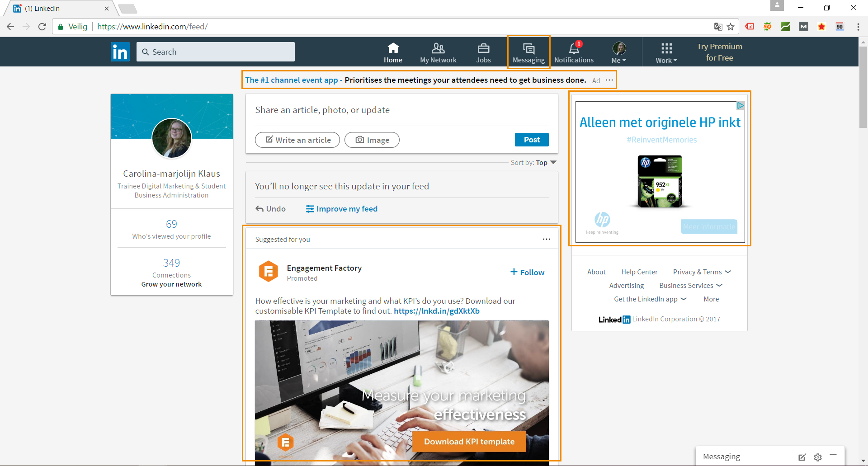Screen dimensions: 868x466
Task: Click the Post button
Action: point(531,140)
